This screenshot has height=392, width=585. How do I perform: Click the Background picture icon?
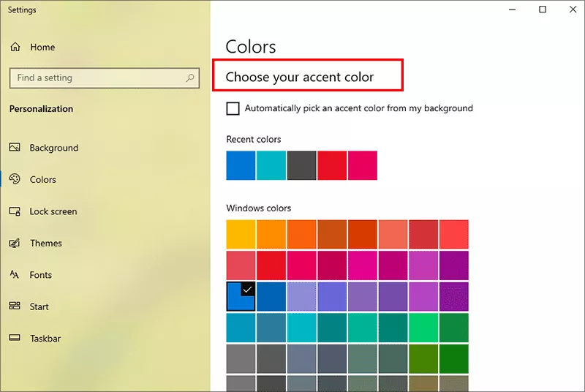click(x=15, y=147)
